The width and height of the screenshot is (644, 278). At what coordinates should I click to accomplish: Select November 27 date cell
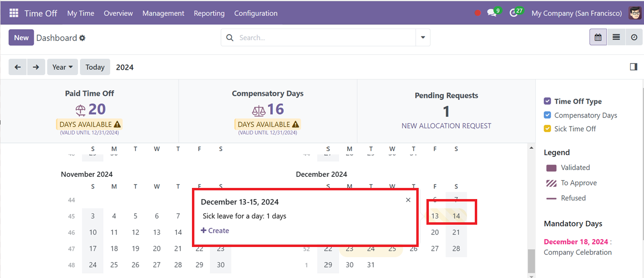pos(157,265)
